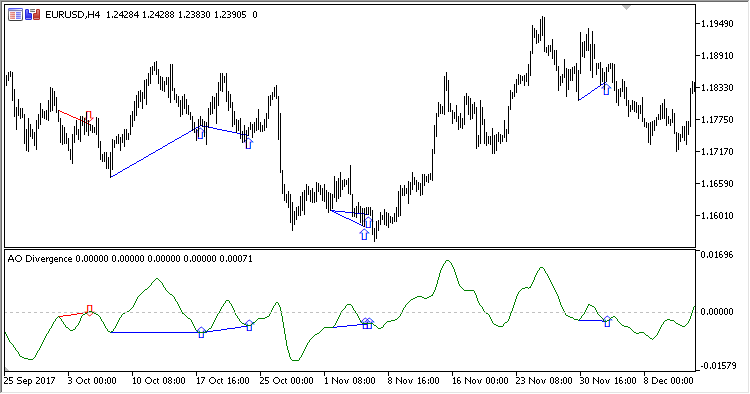
Task: Click blue up arrow under 30 Nov price
Action: (607, 88)
